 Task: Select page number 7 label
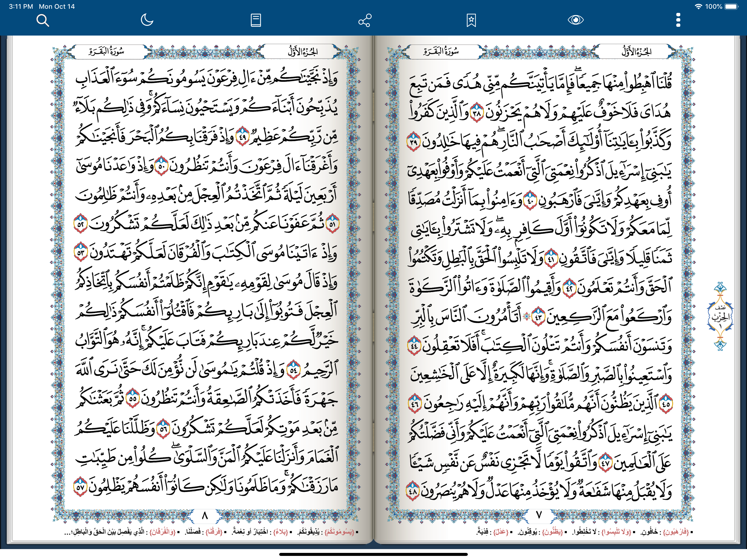tap(539, 515)
